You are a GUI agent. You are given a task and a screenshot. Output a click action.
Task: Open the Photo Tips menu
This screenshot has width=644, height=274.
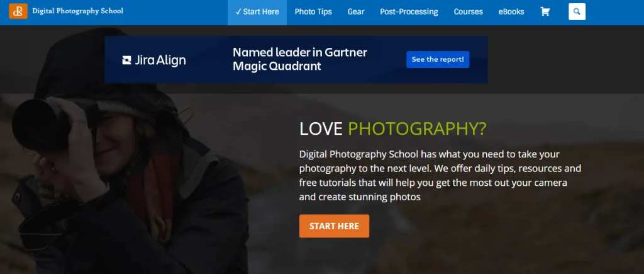313,12
